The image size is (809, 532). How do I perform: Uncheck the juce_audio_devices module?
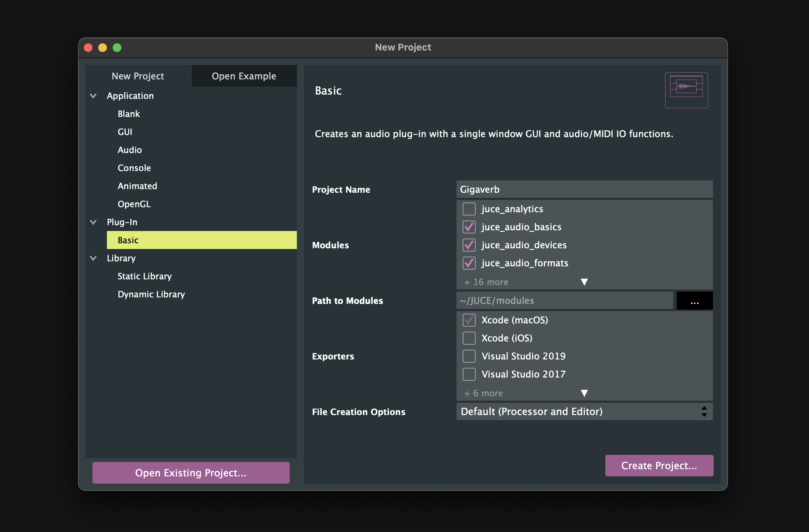point(469,245)
